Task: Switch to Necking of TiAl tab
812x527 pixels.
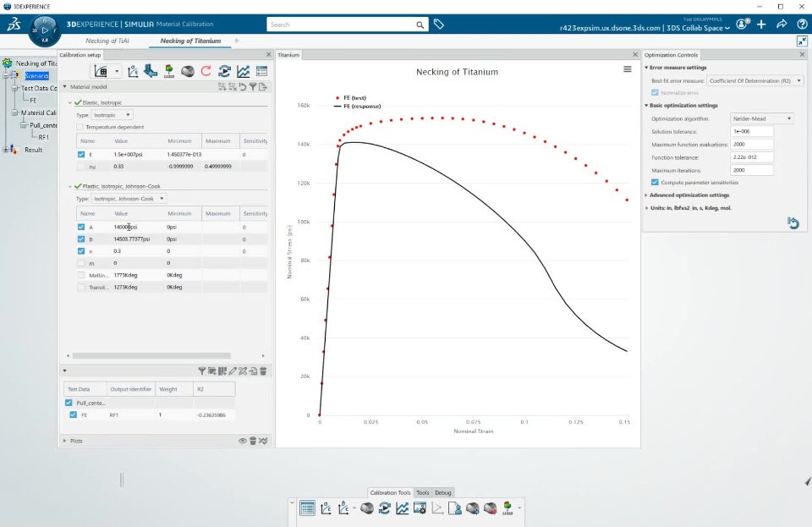Action: 107,41
